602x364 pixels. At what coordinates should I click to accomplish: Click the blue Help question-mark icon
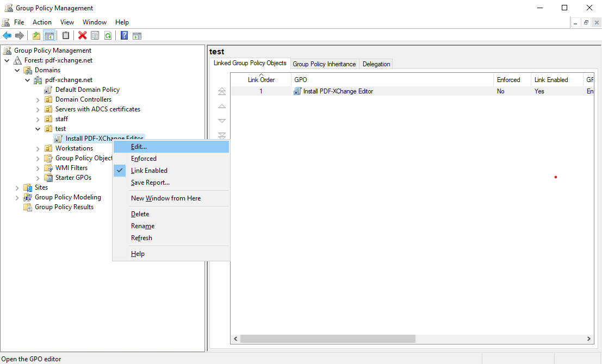[124, 36]
